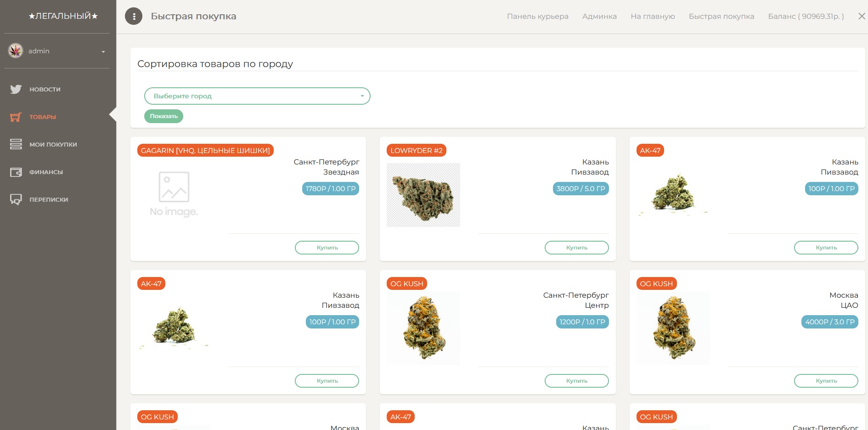This screenshot has height=430, width=868.
Task: Click 'Купить' in the OG KUSH Москва ЦАО card
Action: [826, 381]
